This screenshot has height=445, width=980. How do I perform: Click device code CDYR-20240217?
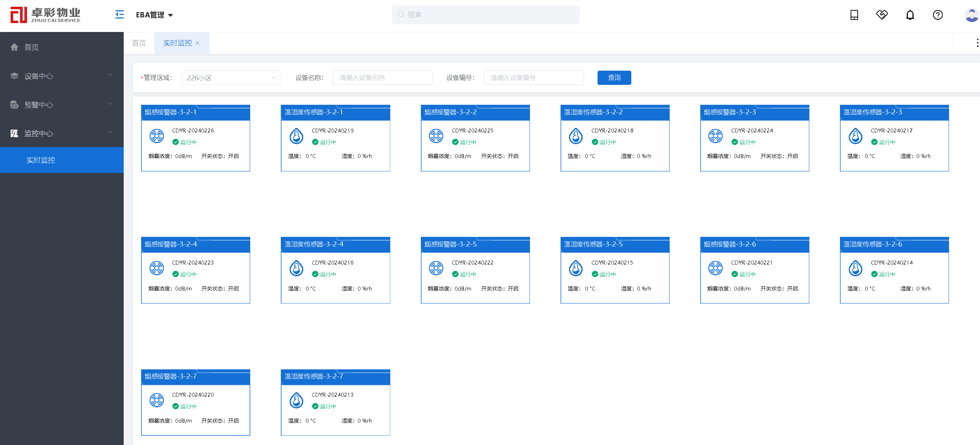[x=892, y=130]
